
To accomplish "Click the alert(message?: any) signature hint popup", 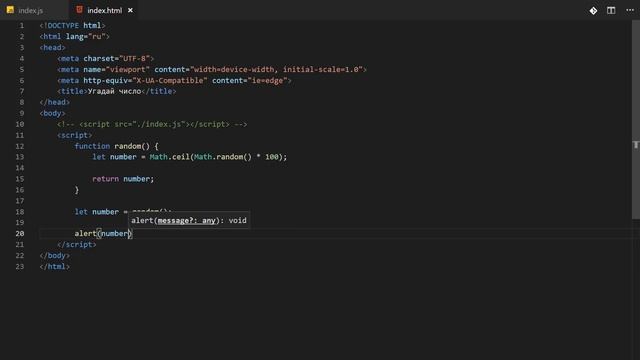I will [x=189, y=220].
